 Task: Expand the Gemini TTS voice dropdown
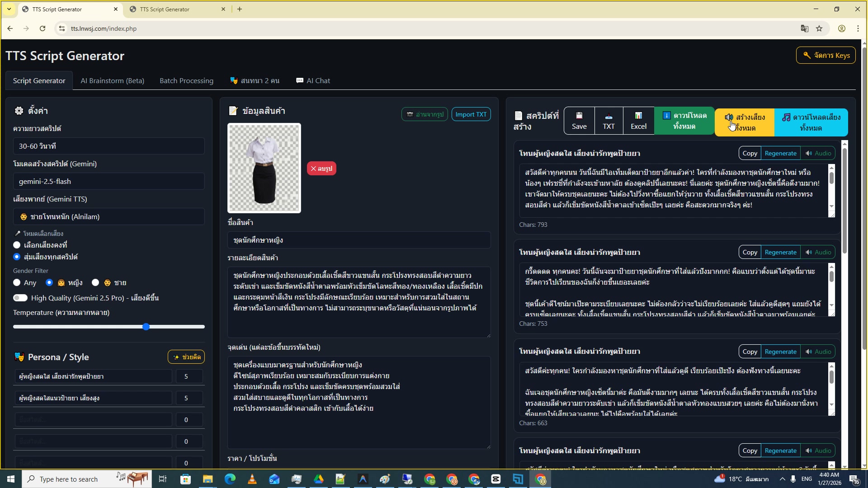click(x=108, y=216)
